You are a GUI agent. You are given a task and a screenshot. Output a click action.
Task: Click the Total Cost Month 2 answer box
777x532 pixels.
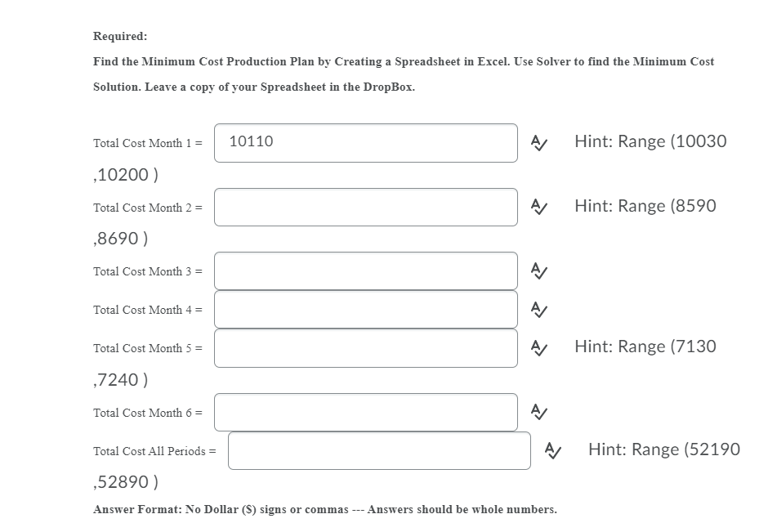point(365,207)
